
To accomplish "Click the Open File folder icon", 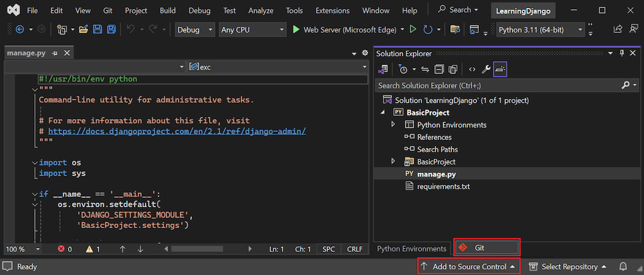I will [83, 29].
